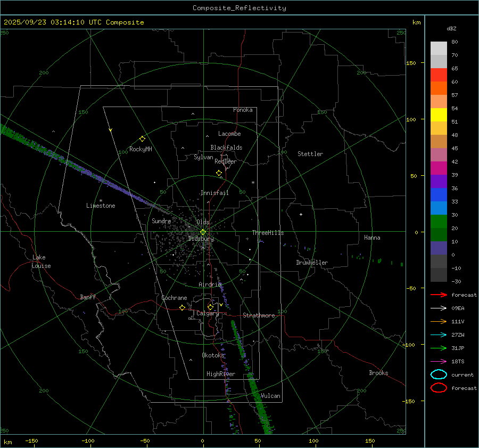
Task: Click the yellow diamond marker at Didsbury
Action: point(203,232)
